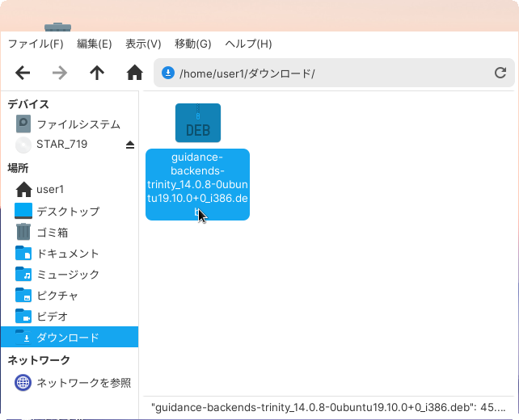Click the status bar file info text
The image size is (519, 420).
(328, 407)
